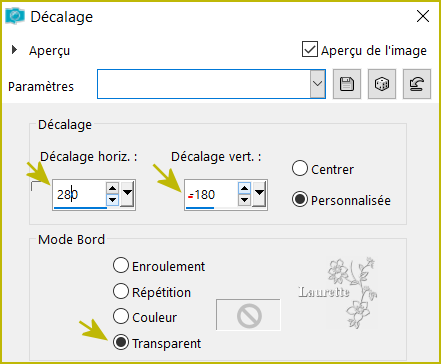Click the reset to default arrow icon
This screenshot has width=441, height=364.
(417, 84)
